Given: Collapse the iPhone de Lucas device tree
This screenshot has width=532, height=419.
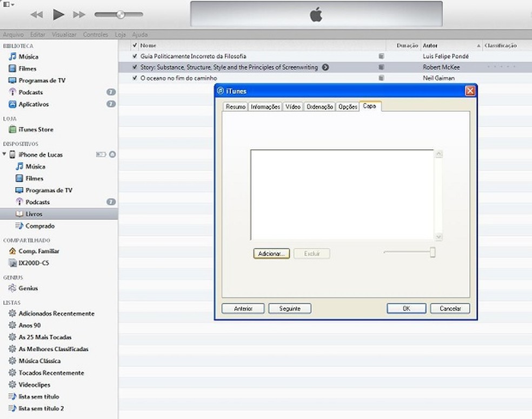Looking at the screenshot, I should [5, 154].
